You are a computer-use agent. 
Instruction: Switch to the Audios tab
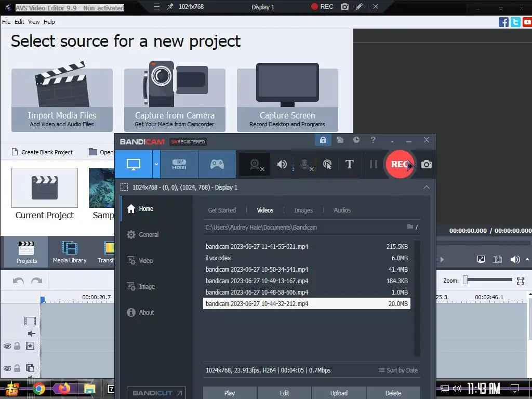pos(342,210)
